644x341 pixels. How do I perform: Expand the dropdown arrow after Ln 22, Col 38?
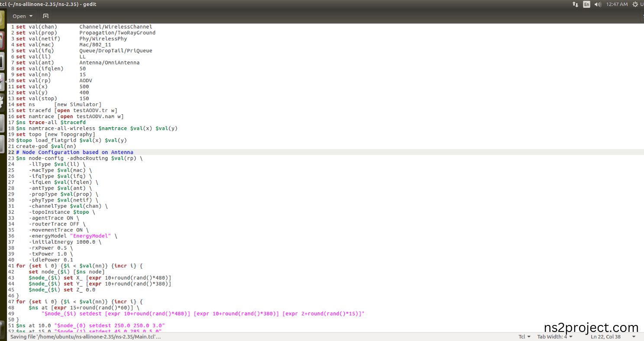[x=634, y=337]
